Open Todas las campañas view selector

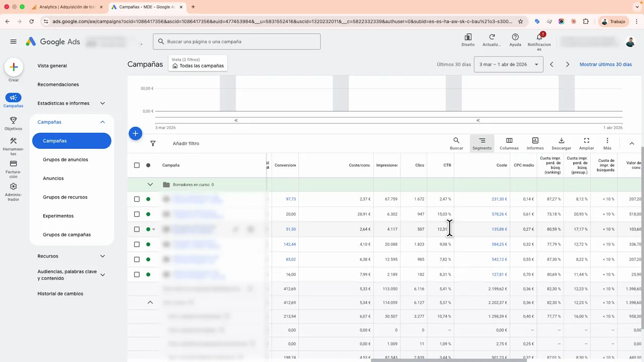[x=198, y=63]
